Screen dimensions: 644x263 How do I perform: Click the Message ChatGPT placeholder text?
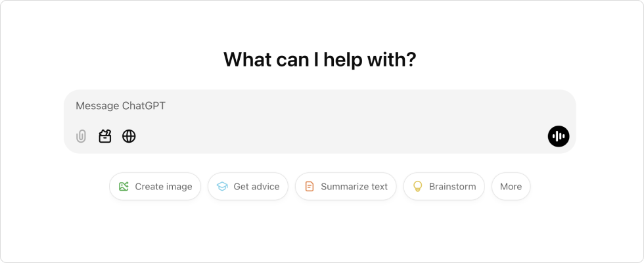click(x=120, y=106)
